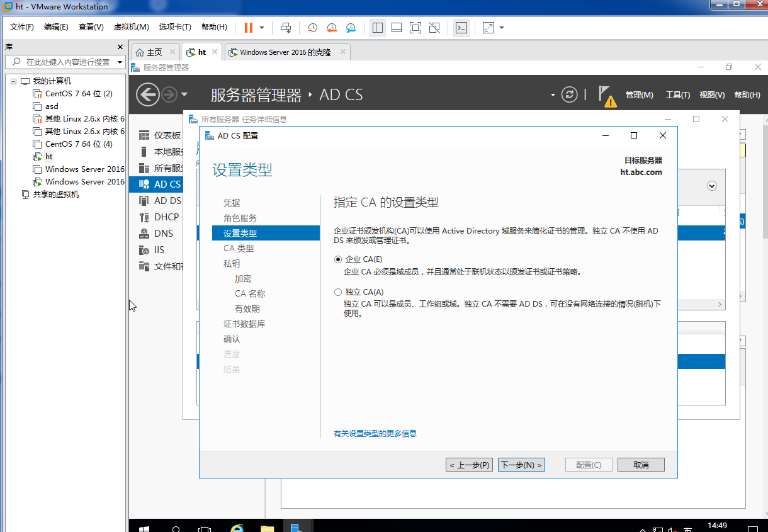The image size is (768, 532).
Task: Open the notifications flag with warning
Action: tap(606, 96)
